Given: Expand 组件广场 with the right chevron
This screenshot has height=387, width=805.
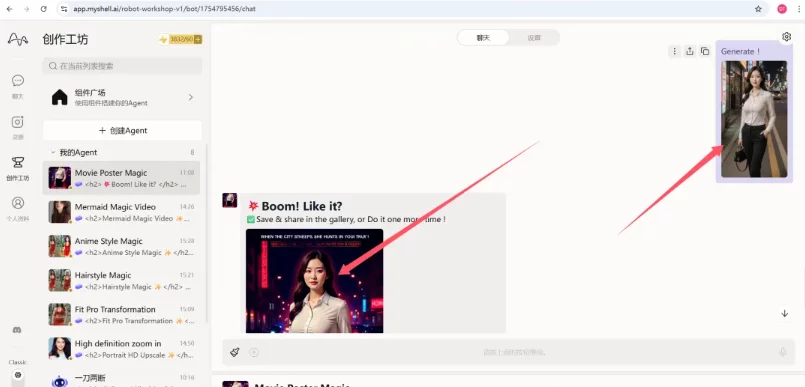Looking at the screenshot, I should tap(190, 97).
